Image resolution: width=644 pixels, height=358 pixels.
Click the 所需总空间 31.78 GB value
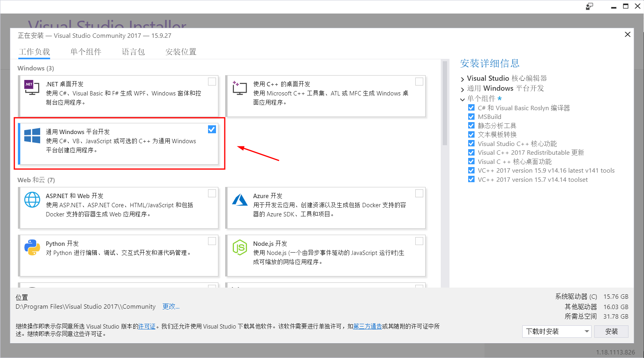616,316
